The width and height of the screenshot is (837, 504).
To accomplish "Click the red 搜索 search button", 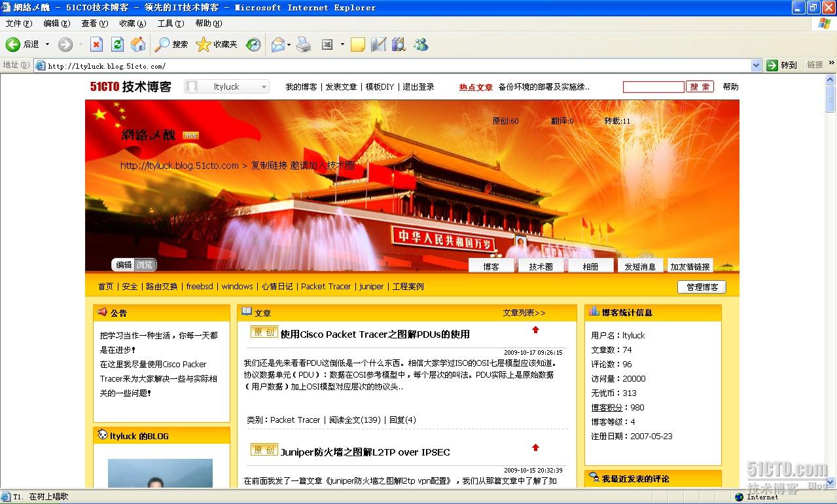I will point(700,87).
